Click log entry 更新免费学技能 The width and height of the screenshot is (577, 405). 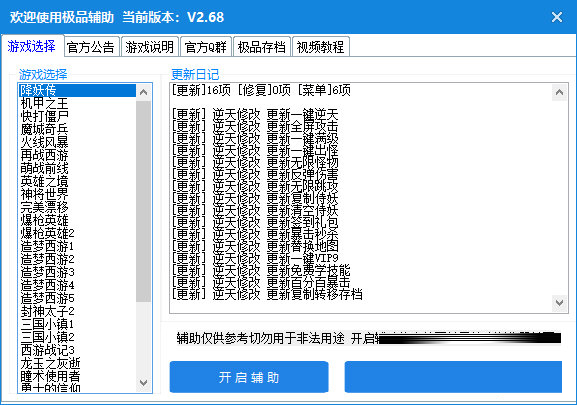(261, 270)
